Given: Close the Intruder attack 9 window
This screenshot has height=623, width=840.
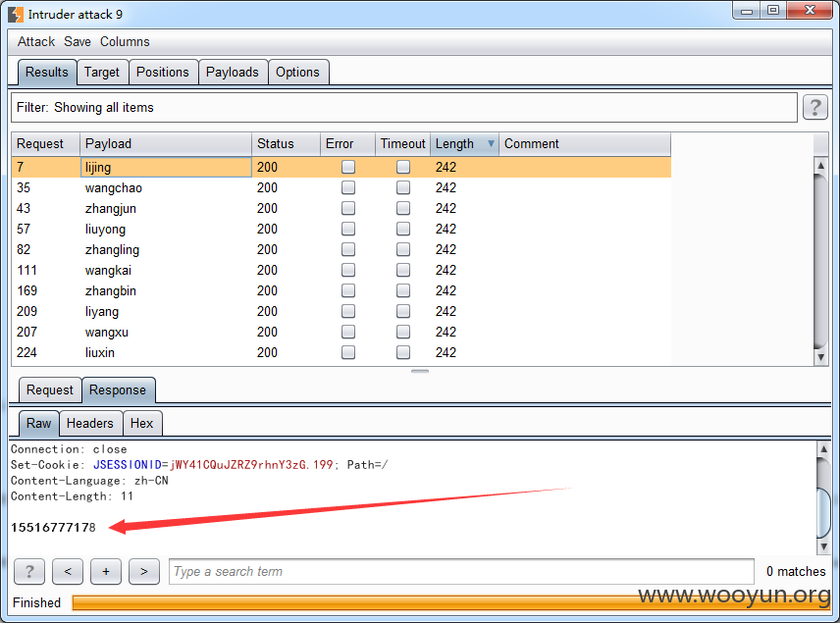Looking at the screenshot, I should pyautogui.click(x=810, y=11).
